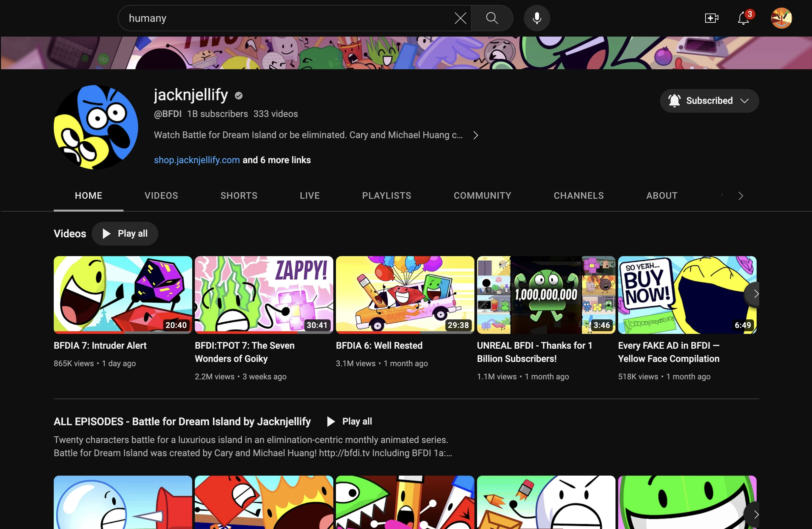
Task: Open the Subscribed dropdown chevron
Action: tap(745, 100)
